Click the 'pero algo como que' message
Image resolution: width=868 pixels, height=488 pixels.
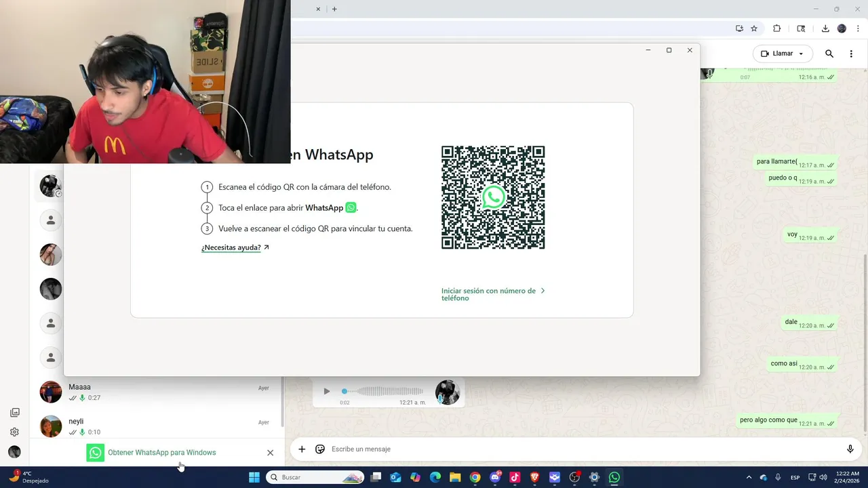point(787,421)
